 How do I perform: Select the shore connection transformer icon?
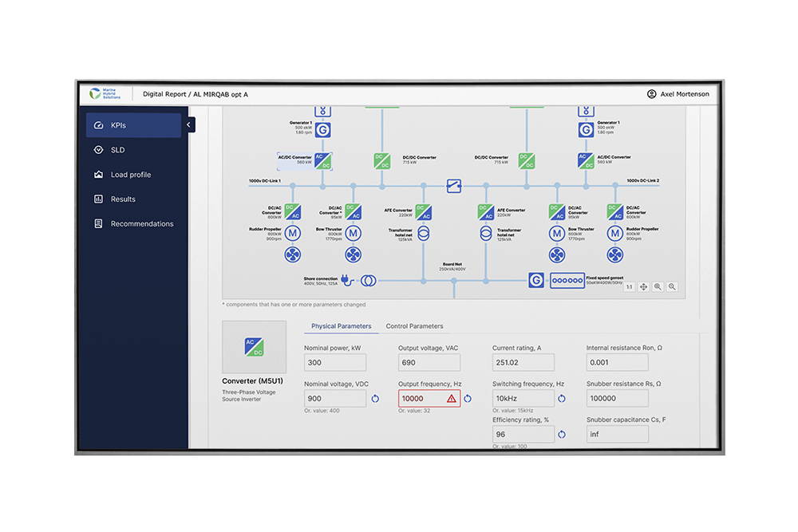(x=369, y=281)
